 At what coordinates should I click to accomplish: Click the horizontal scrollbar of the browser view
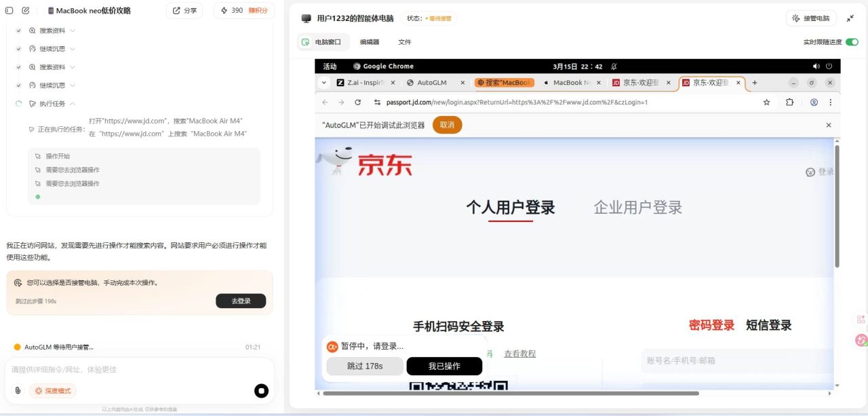coord(510,393)
